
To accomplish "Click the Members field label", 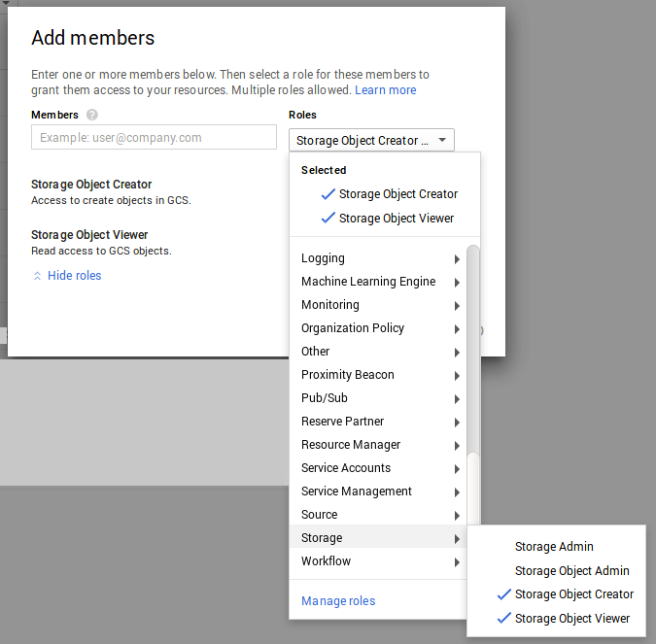I will coord(54,115).
